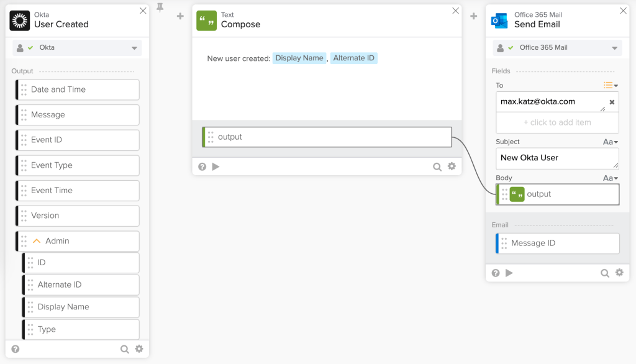Image resolution: width=636 pixels, height=364 pixels.
Task: Open the To field list-type dropdown
Action: tap(611, 85)
